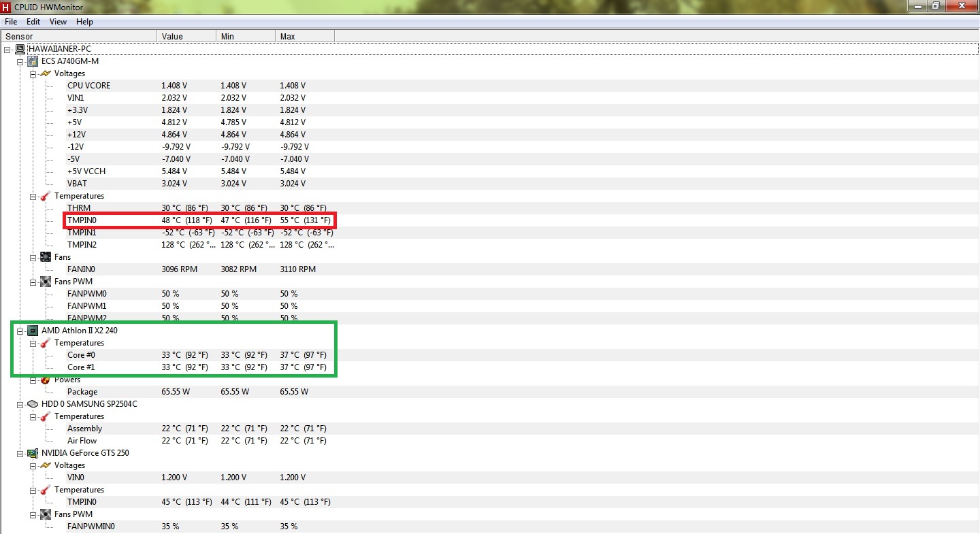Image resolution: width=980 pixels, height=534 pixels.
Task: Select the +12V voltage row
Action: 521,135
